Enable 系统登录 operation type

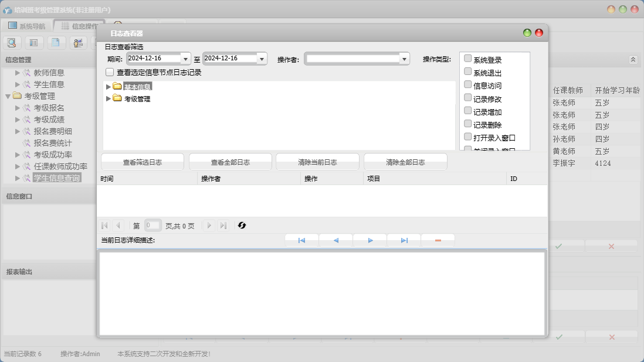click(467, 58)
